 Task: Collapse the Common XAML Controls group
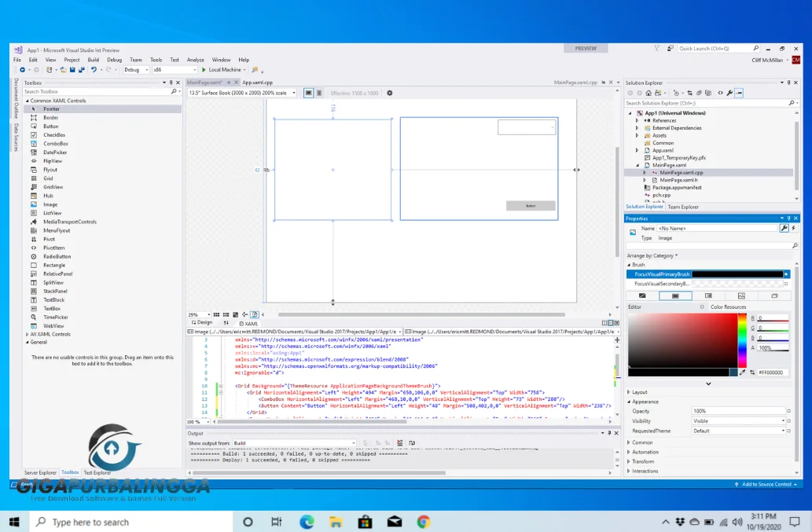(x=28, y=101)
